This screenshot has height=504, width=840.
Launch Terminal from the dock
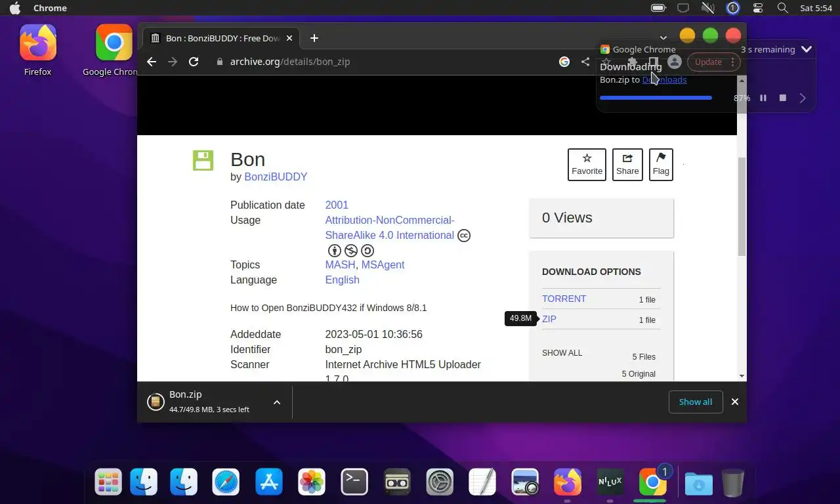(x=354, y=483)
